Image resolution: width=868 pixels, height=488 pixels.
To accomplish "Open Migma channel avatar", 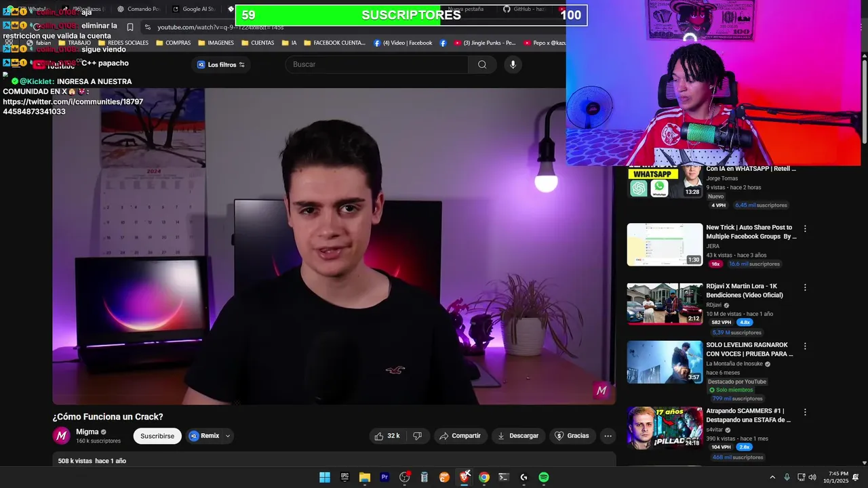I will point(62,436).
